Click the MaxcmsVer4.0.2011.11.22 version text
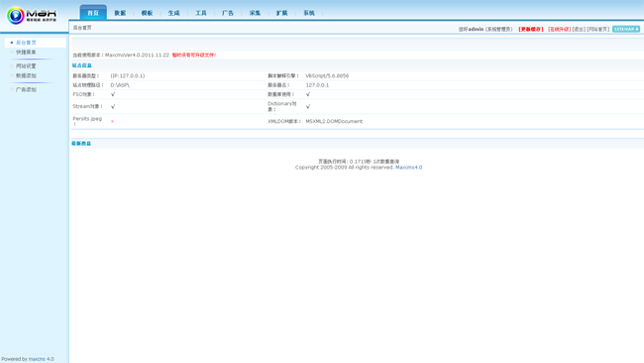 [x=137, y=56]
